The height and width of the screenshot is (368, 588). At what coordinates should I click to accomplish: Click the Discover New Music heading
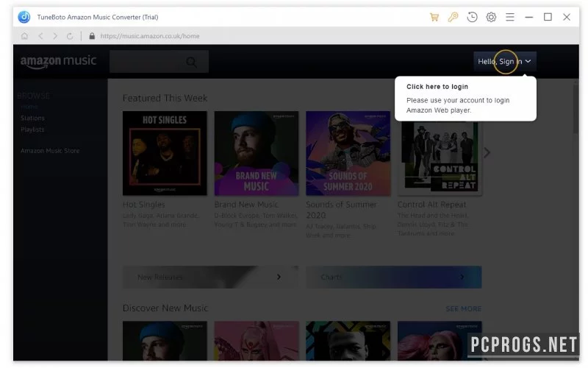(165, 308)
